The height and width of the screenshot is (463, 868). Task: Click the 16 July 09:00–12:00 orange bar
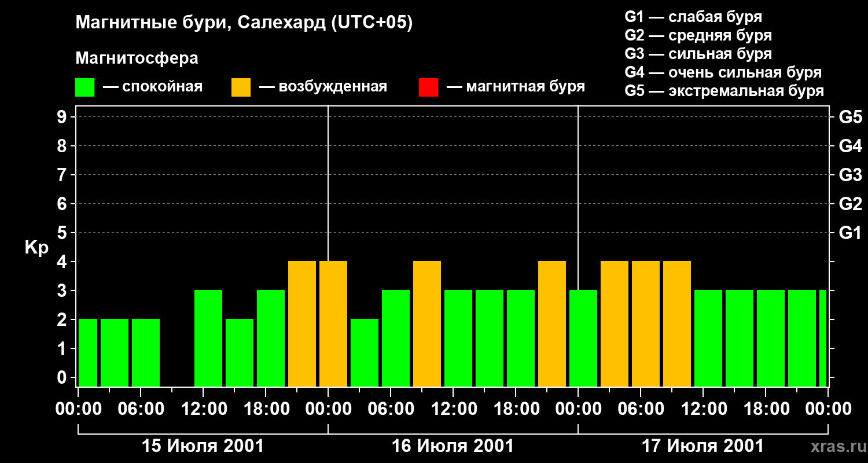click(x=427, y=324)
